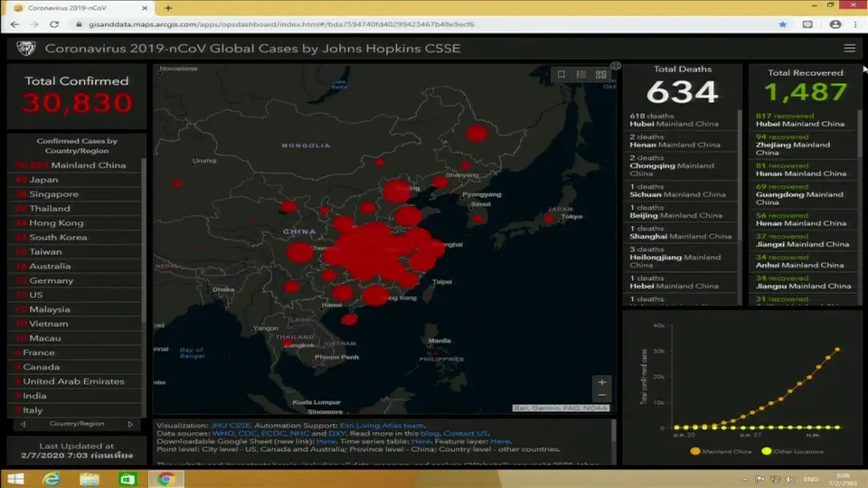Screen dimensions: 868x488
Task: Close the Coronavirus 2019-nCoV tab
Action: (145, 8)
